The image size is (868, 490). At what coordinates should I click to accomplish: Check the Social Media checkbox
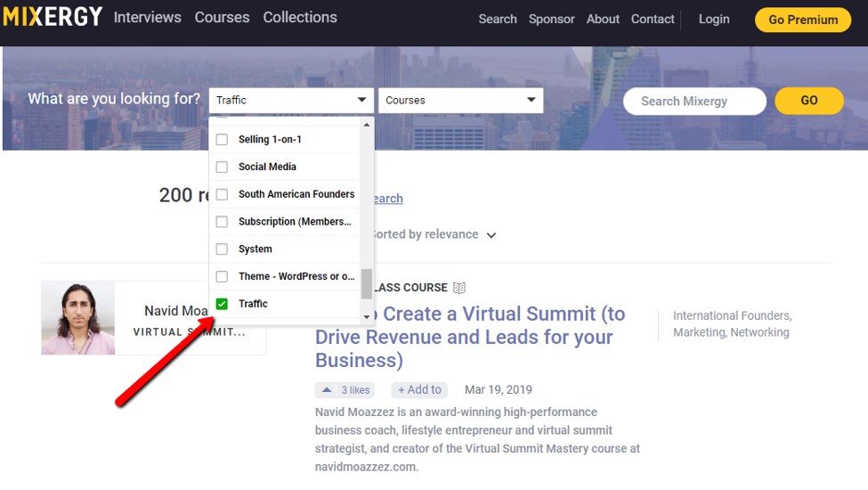tap(222, 167)
